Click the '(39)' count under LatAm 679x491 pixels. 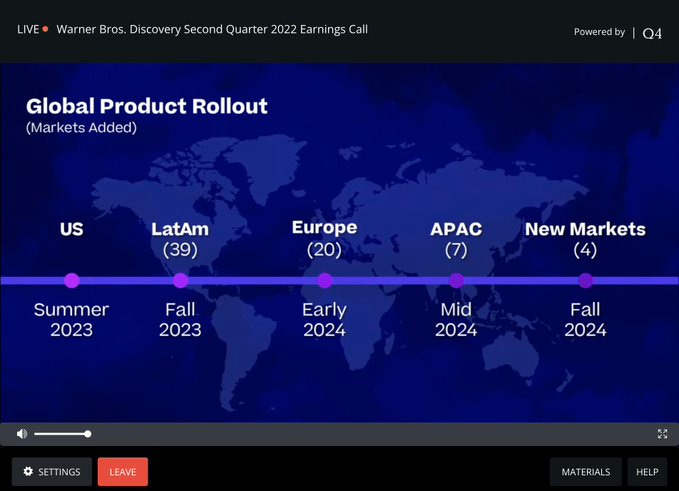click(x=180, y=250)
